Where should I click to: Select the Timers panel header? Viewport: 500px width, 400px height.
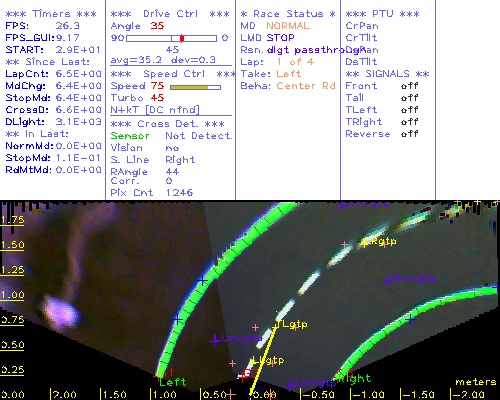pos(51,14)
